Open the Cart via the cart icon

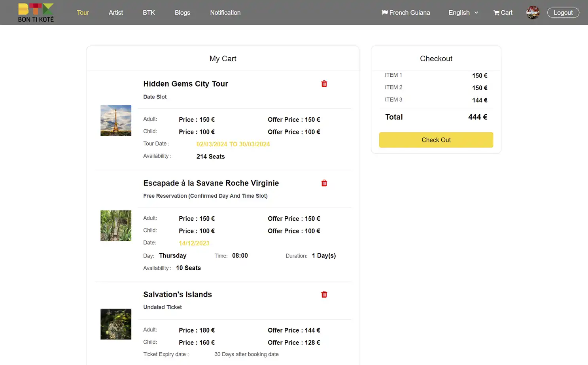(503, 12)
